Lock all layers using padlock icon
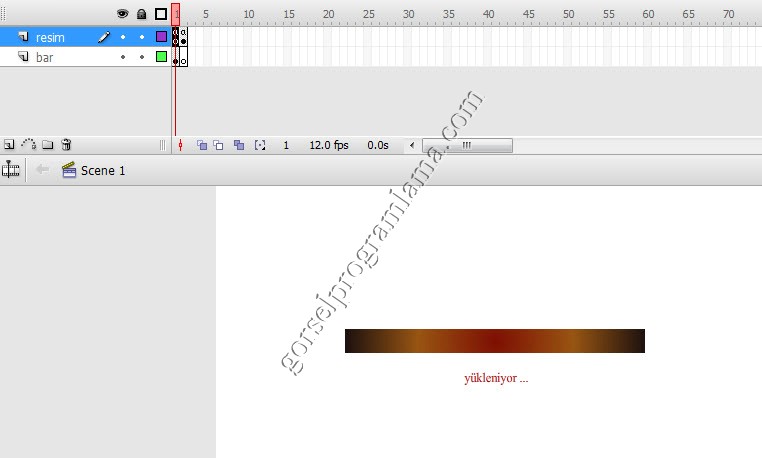Viewport: 762px width, 458px height. tap(142, 14)
